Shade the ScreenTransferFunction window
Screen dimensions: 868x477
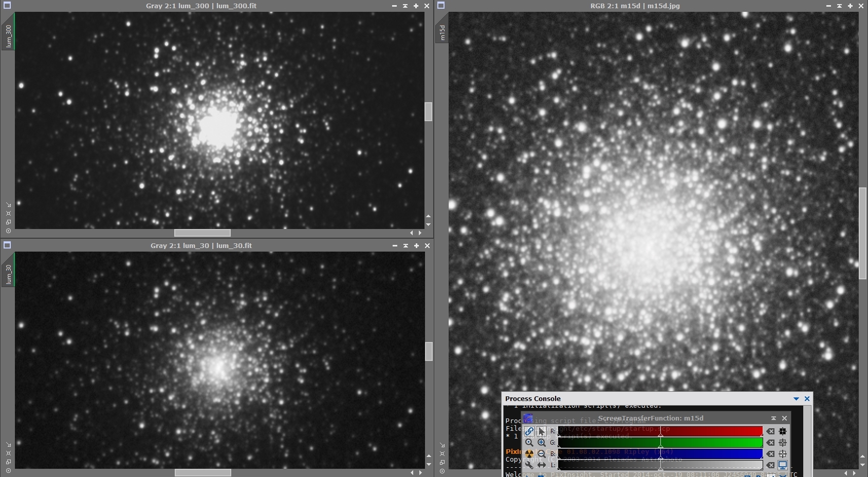[773, 418]
